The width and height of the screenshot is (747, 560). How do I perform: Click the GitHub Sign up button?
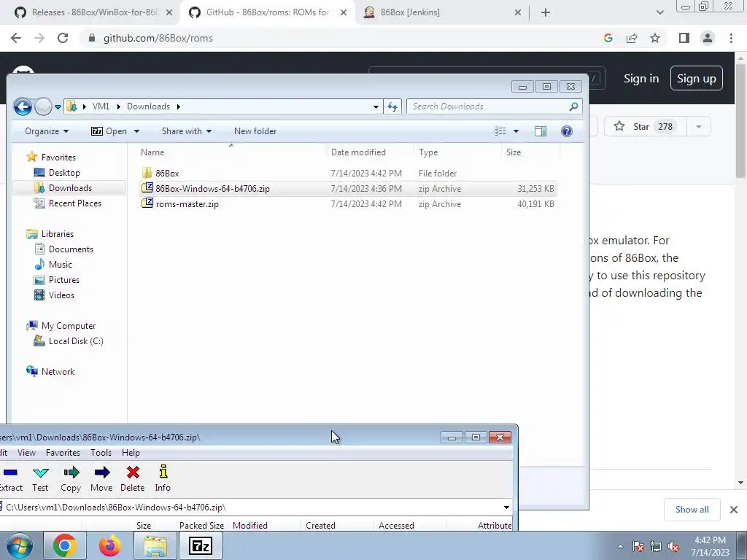(x=697, y=78)
